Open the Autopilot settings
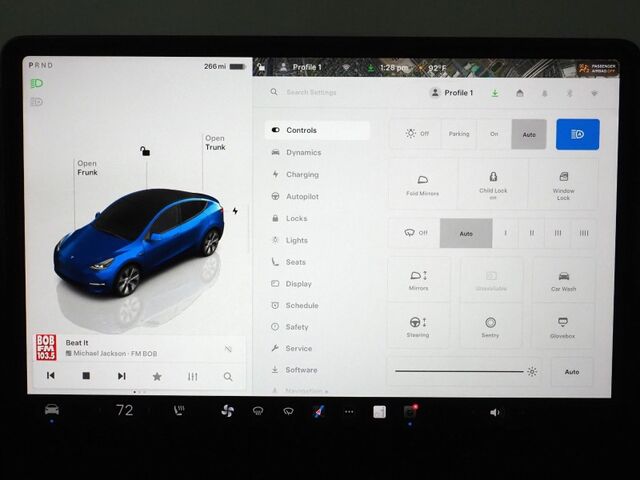 [295, 196]
